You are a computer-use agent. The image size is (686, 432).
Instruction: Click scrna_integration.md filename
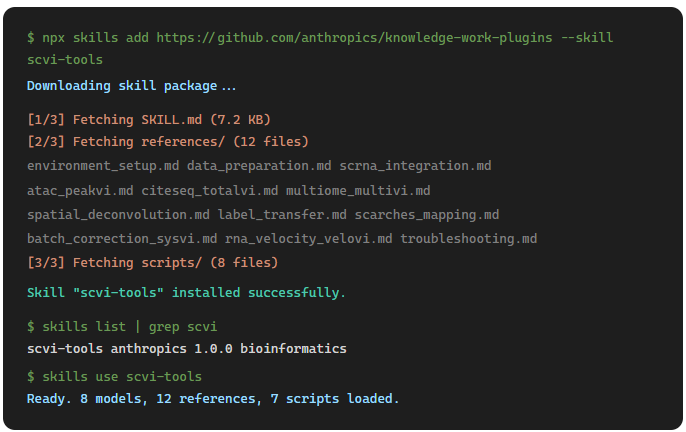(415, 166)
